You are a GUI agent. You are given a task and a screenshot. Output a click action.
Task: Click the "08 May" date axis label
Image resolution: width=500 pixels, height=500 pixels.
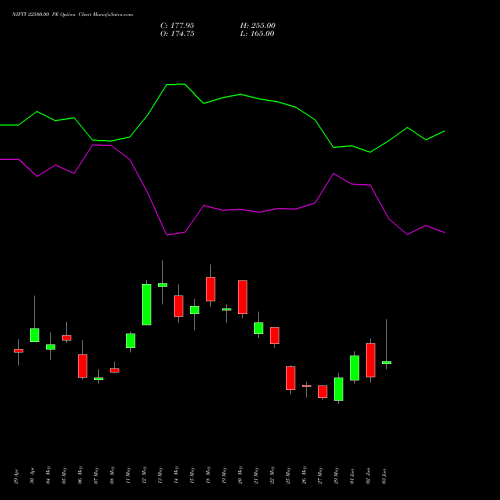[112, 475]
